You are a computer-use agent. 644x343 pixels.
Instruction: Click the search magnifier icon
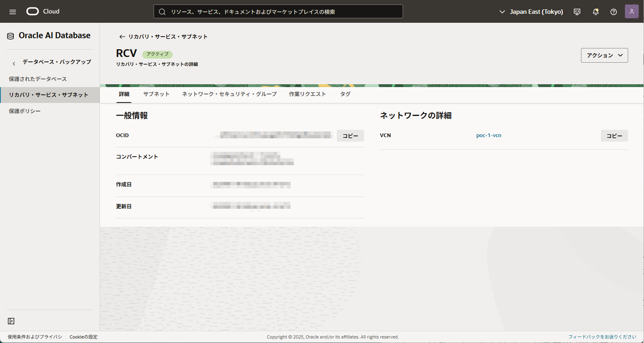pos(162,12)
